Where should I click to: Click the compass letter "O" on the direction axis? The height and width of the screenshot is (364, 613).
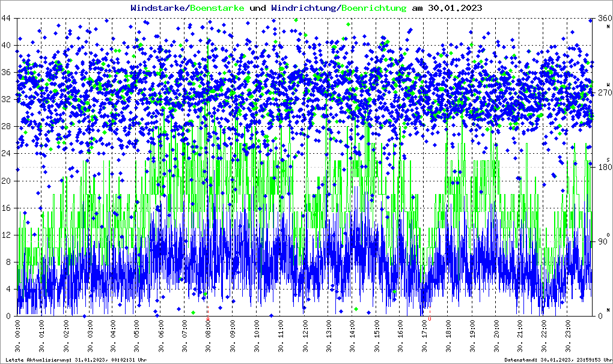pos(608,234)
